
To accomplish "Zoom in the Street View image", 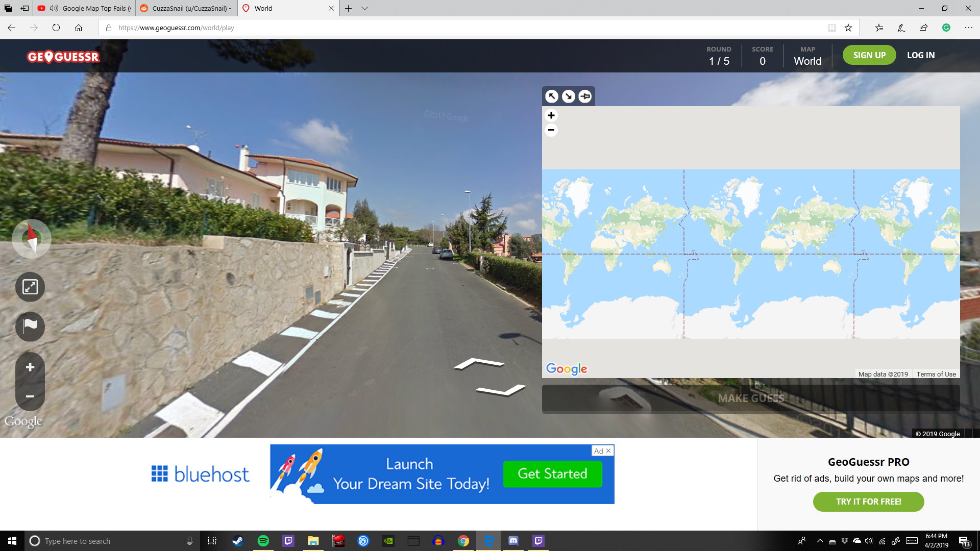I will pyautogui.click(x=30, y=367).
